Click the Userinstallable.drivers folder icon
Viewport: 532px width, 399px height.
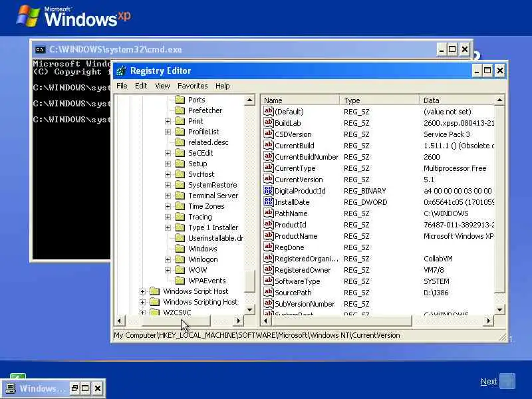180,238
